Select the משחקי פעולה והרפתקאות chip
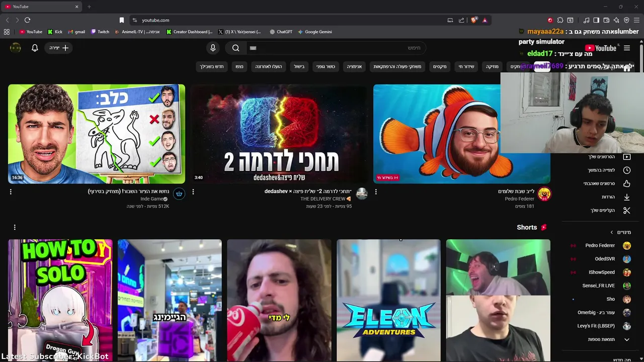644x362 pixels. [x=397, y=66]
